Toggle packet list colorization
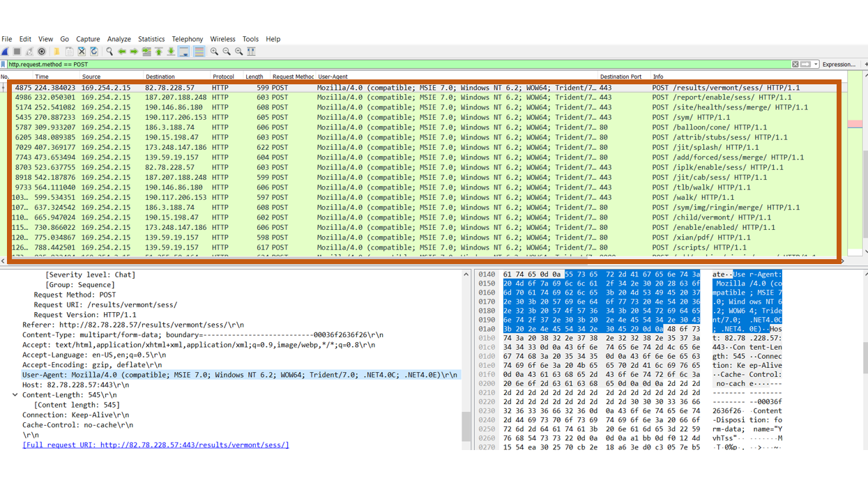Viewport: 868px width, 487px height. pyautogui.click(x=199, y=52)
